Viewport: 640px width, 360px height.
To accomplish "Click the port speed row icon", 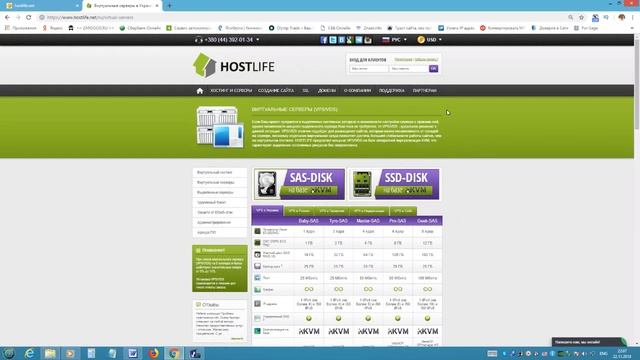I will pyautogui.click(x=258, y=278).
